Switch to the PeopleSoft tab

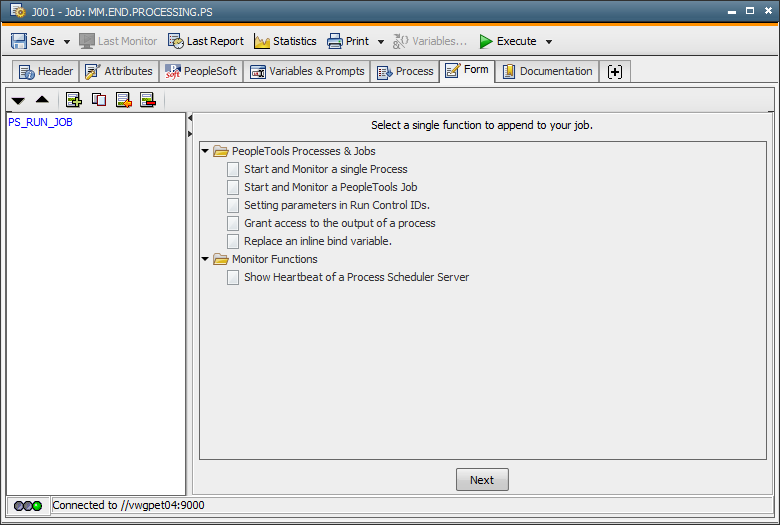click(201, 72)
